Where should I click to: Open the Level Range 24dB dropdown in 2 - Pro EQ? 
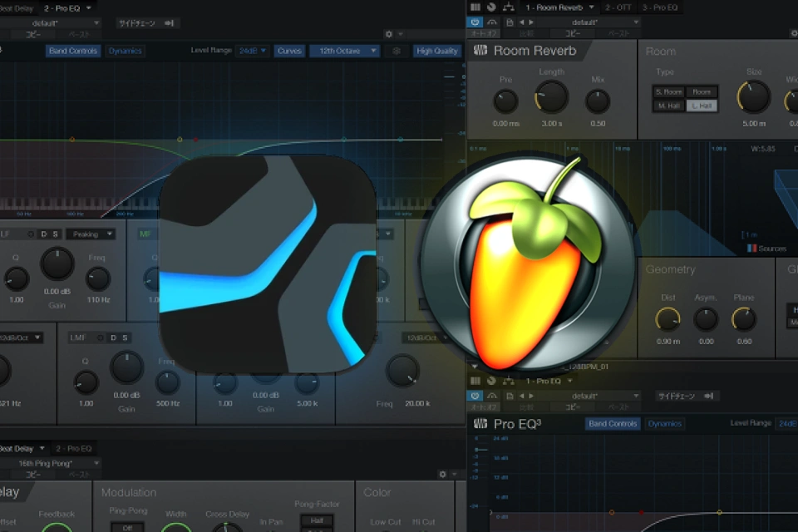coord(253,51)
